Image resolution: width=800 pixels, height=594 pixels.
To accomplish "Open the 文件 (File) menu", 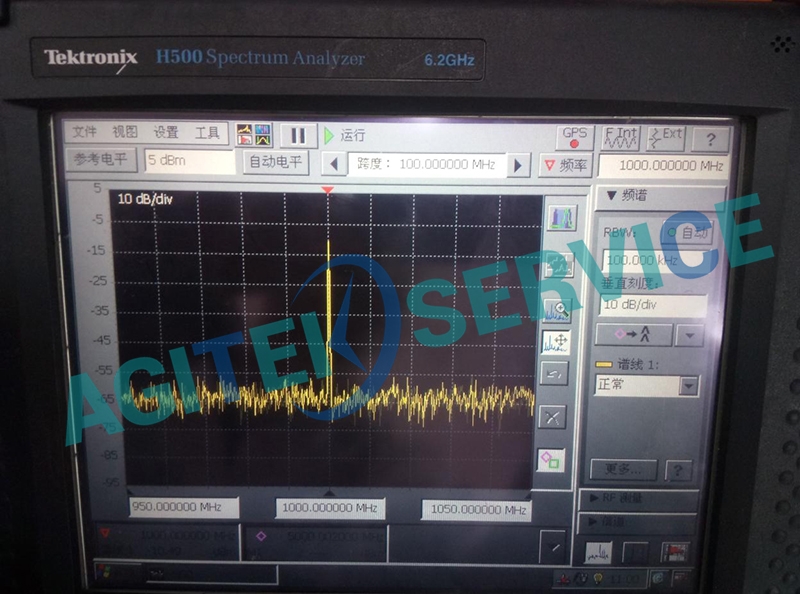I will pos(85,133).
